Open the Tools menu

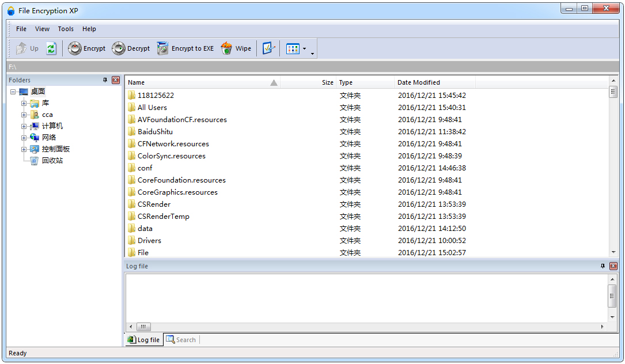click(x=66, y=29)
